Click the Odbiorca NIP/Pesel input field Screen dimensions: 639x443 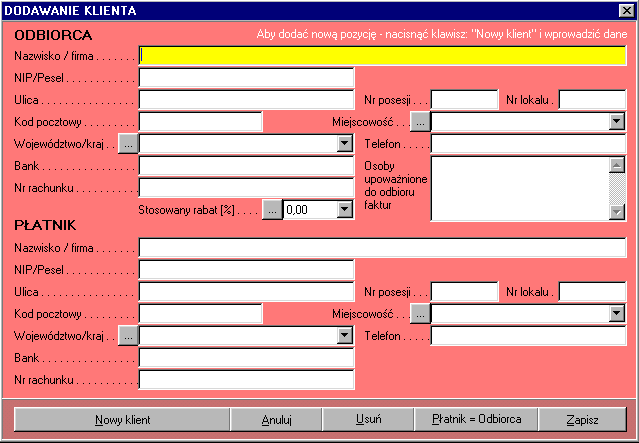pyautogui.click(x=246, y=78)
